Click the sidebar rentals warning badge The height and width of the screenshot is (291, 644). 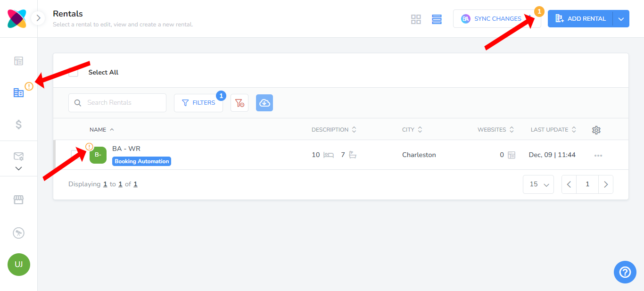pos(29,86)
